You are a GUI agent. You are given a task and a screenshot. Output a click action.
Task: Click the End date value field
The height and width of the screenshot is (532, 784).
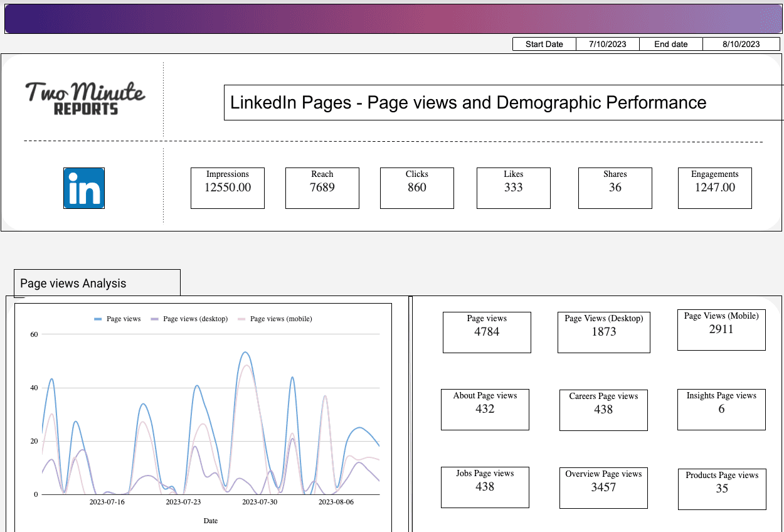pos(742,44)
